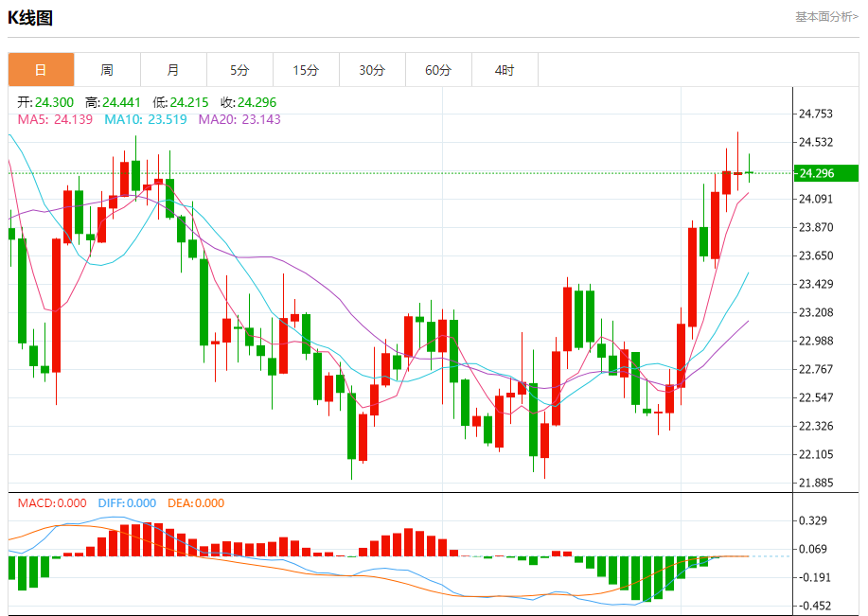This screenshot has width=868, height=616.
Task: Click the DIFF value label
Action: click(127, 503)
